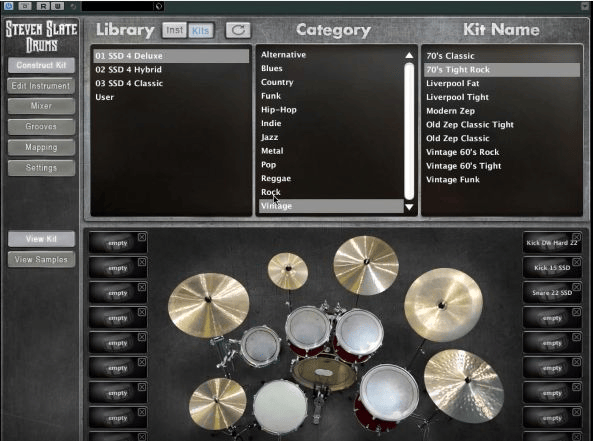Choose the Metal category
Screen dimensions: 593x441
click(x=331, y=151)
